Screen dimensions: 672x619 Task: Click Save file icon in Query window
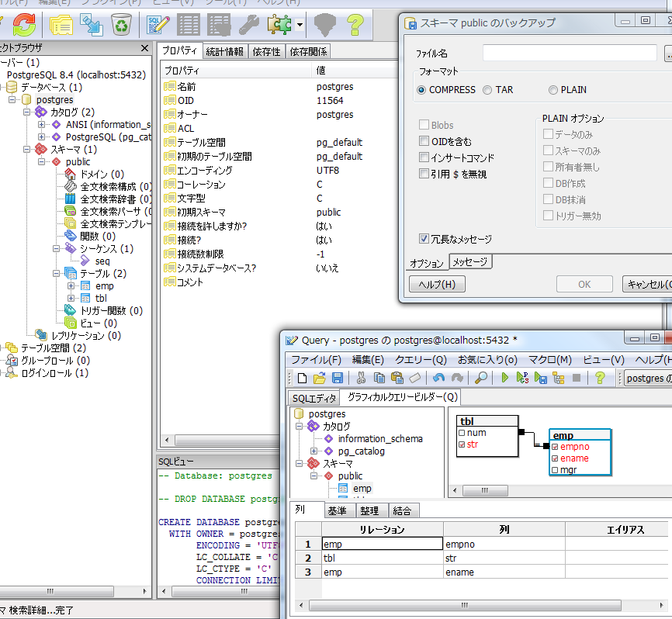click(338, 378)
